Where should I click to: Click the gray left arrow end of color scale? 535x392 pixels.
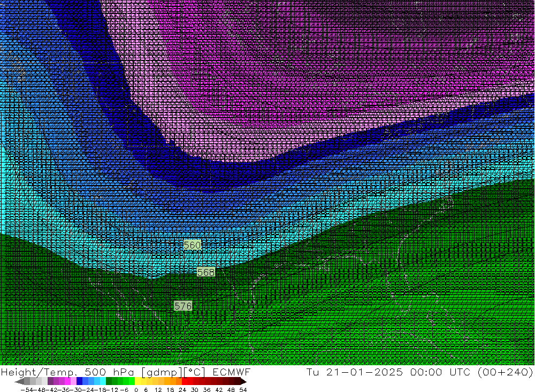pyautogui.click(x=19, y=381)
